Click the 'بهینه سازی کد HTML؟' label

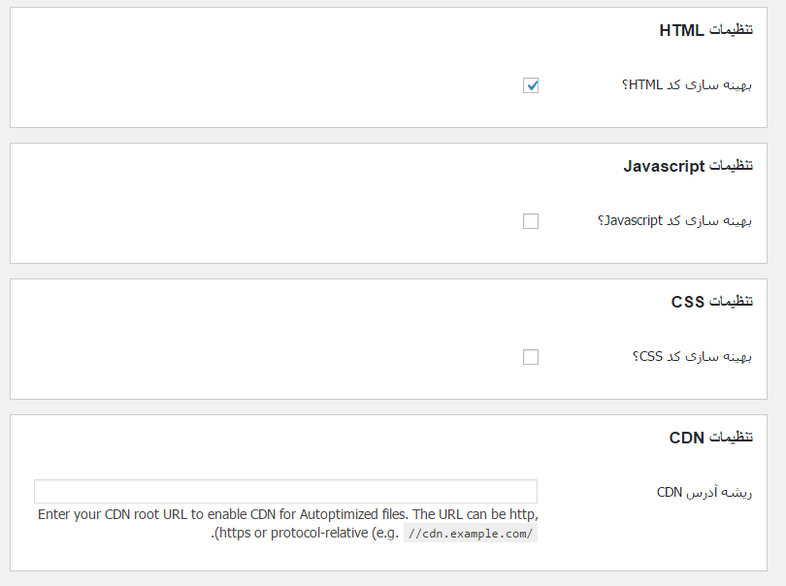(x=687, y=85)
